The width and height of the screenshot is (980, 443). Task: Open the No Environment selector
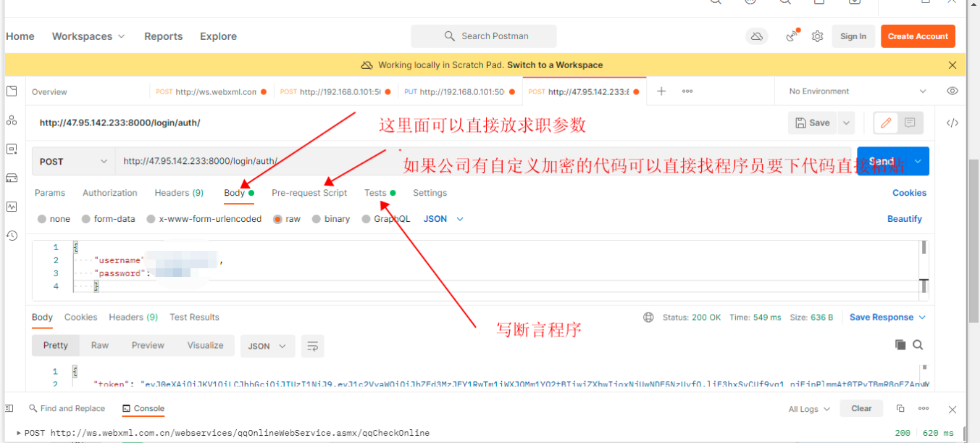pos(857,91)
